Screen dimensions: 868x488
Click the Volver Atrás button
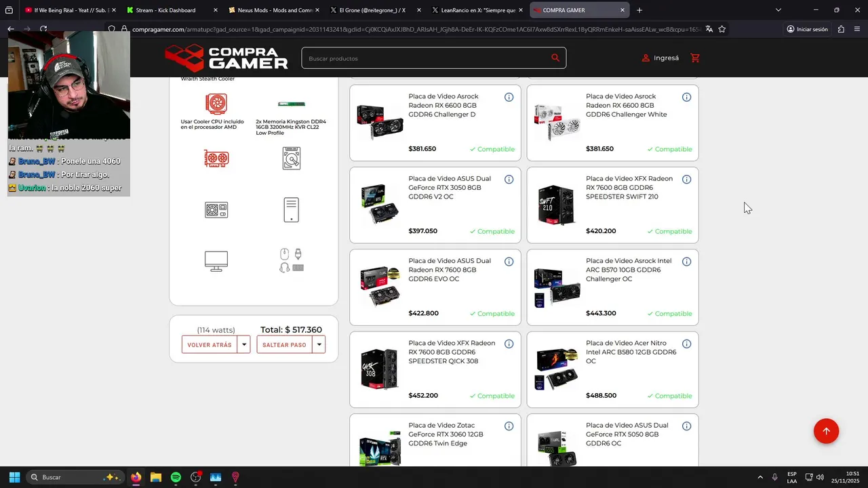[210, 344]
